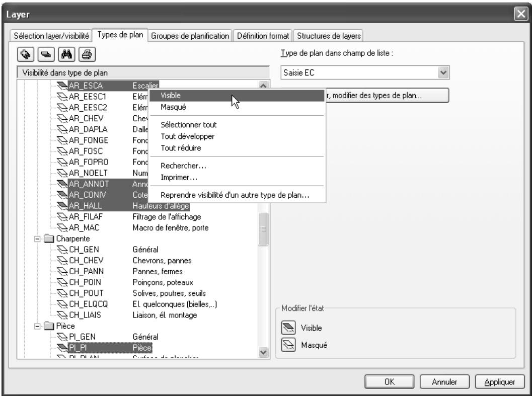Click the layer icon of CH_CHEV
Screen dimensions: 532x396
click(x=62, y=260)
